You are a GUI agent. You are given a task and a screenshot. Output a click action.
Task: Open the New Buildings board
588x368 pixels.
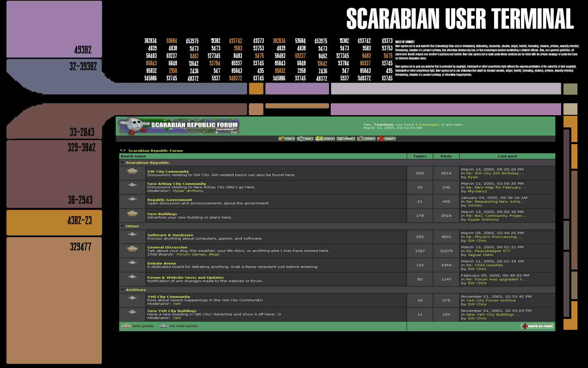pyautogui.click(x=162, y=214)
